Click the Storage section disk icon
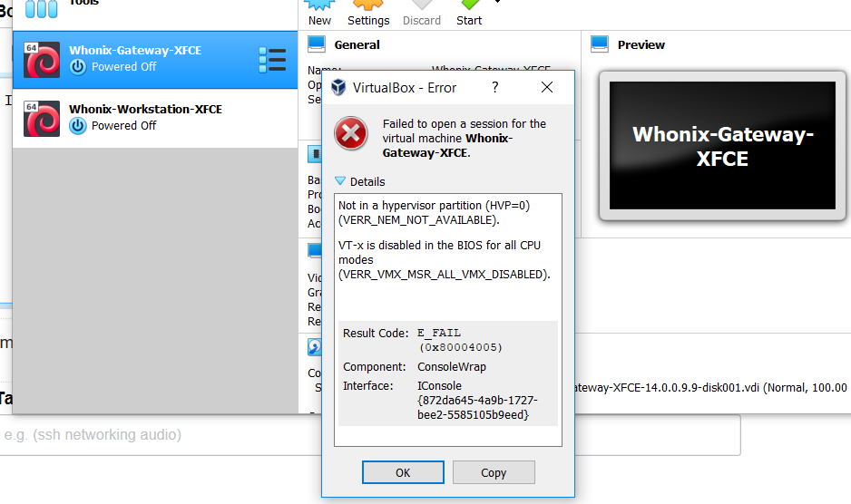Screen dimensions: 851x504 314,347
